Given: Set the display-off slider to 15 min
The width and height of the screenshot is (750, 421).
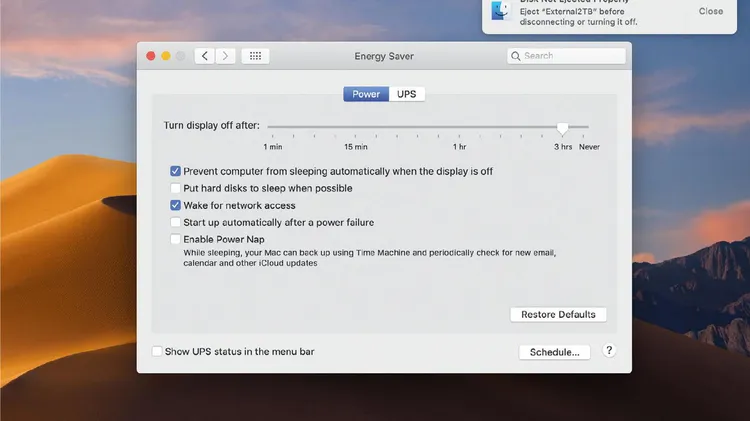Looking at the screenshot, I should coord(355,127).
